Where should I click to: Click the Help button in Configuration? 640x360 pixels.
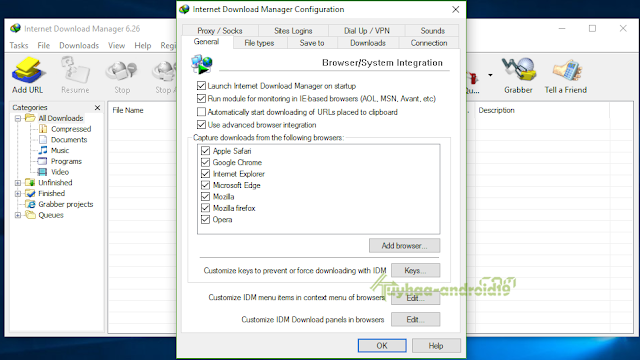click(436, 346)
